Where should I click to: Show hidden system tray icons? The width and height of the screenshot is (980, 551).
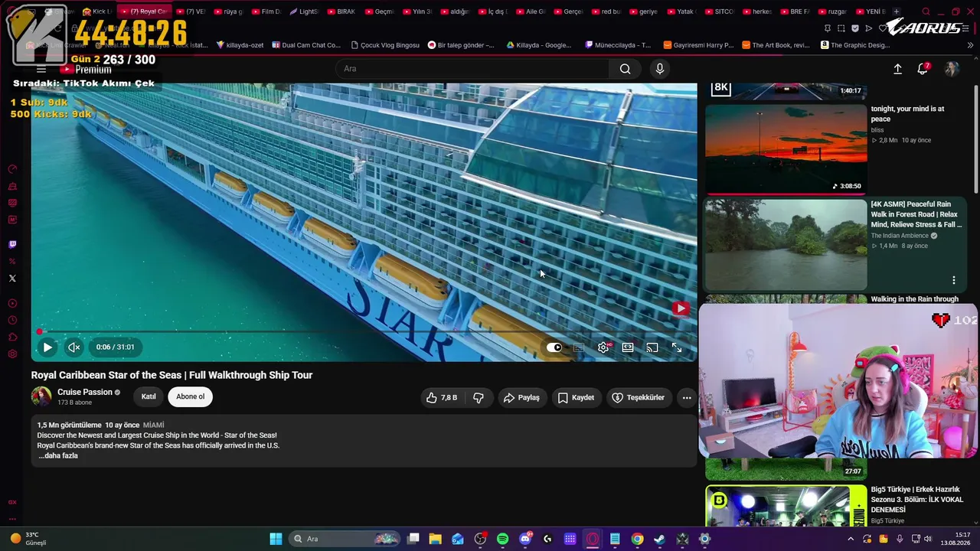(851, 539)
